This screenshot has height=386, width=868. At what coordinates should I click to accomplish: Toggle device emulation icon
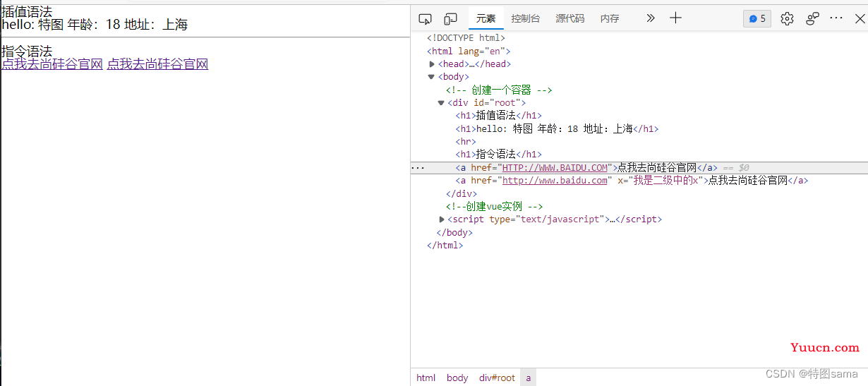click(x=450, y=18)
